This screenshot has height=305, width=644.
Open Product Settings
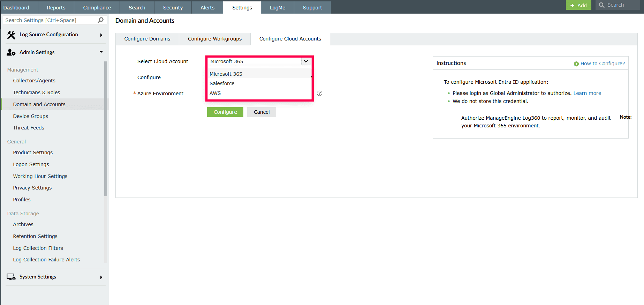pos(33,152)
